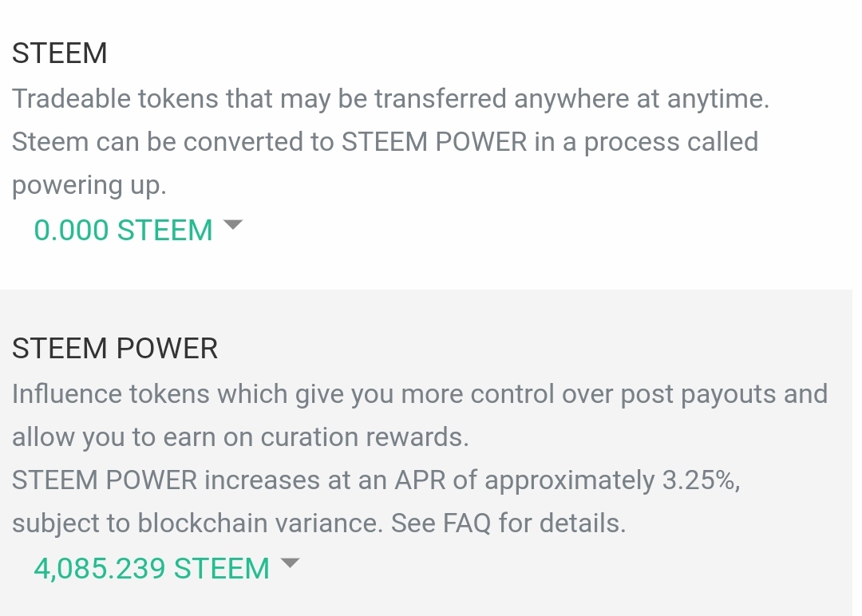The image size is (862, 616).
Task: Click the arrow beside 0.000 STEEM
Action: point(232,225)
